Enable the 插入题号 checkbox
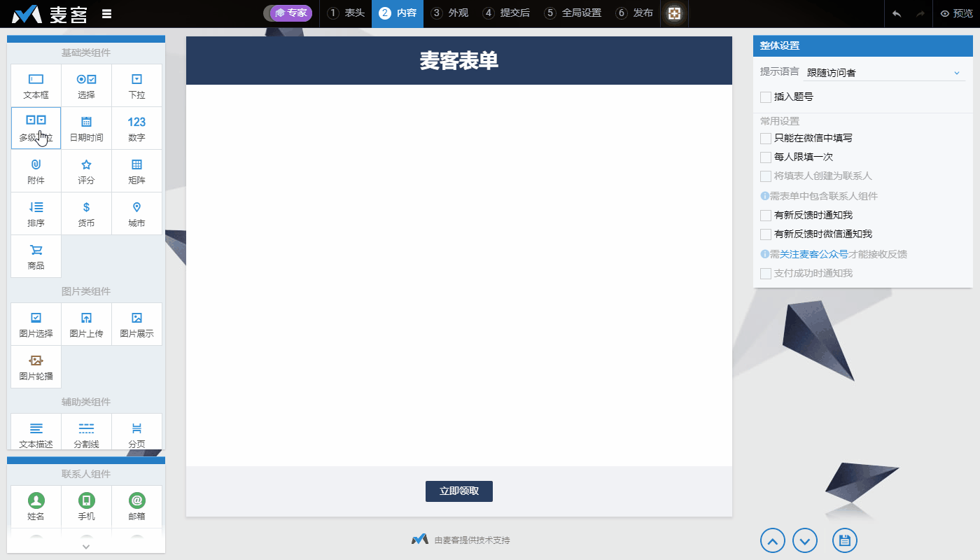The height and width of the screenshot is (560, 980). [766, 97]
